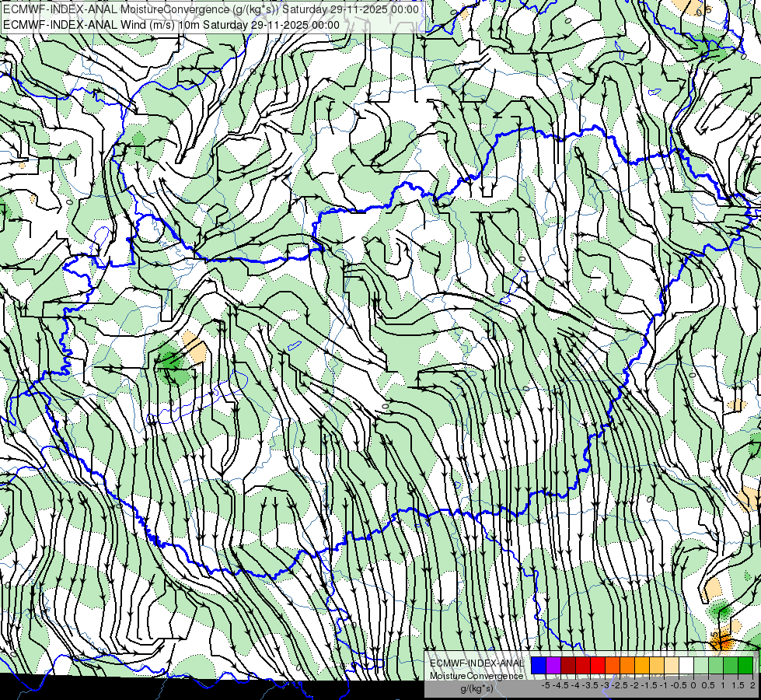Viewport: 761px width, 700px height.
Task: Choose the light green swatch spanning 0.5 to 1
Action: (716, 665)
